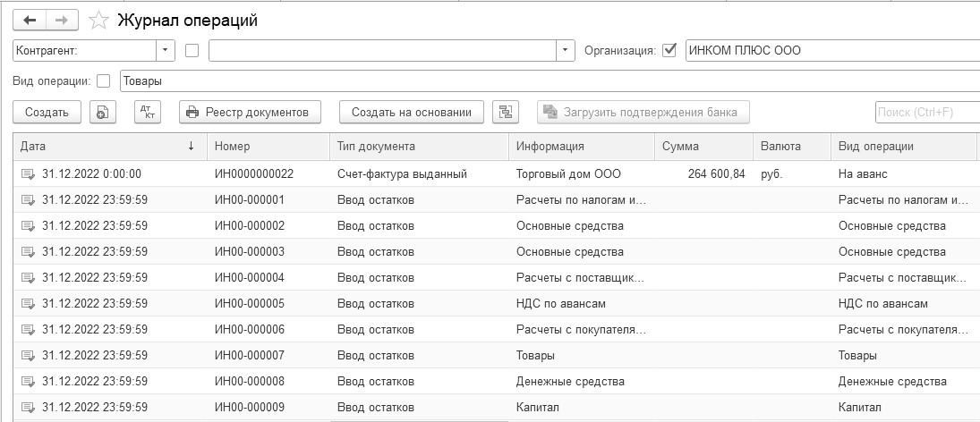Enable the Контрагент filter checkbox

point(192,50)
